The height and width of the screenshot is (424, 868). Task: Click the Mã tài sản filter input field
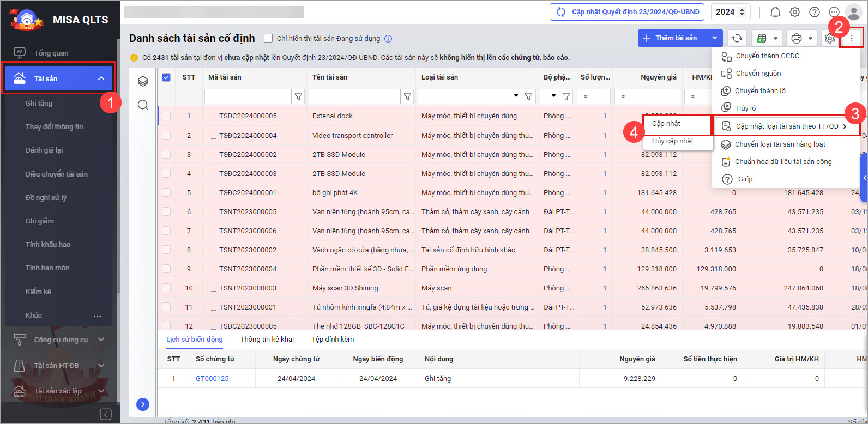click(x=248, y=96)
